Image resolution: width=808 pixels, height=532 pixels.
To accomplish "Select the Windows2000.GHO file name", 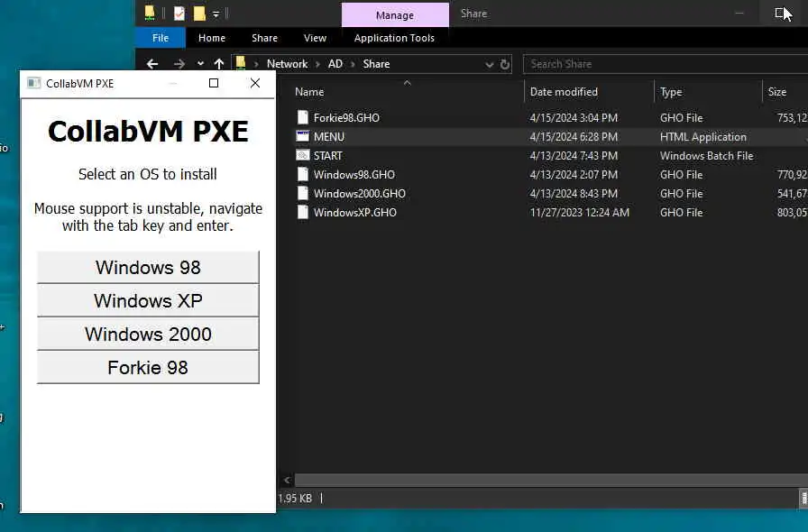I will point(359,193).
